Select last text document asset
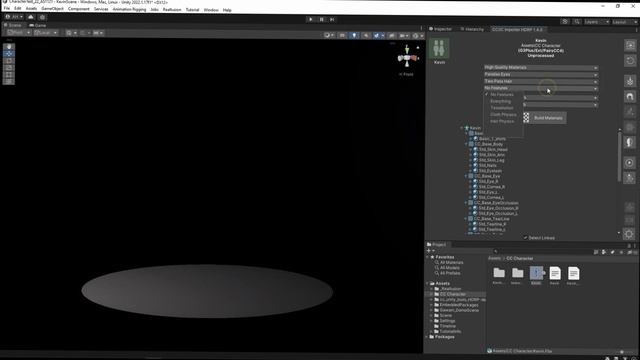This screenshot has height=360, width=640. 573,275
